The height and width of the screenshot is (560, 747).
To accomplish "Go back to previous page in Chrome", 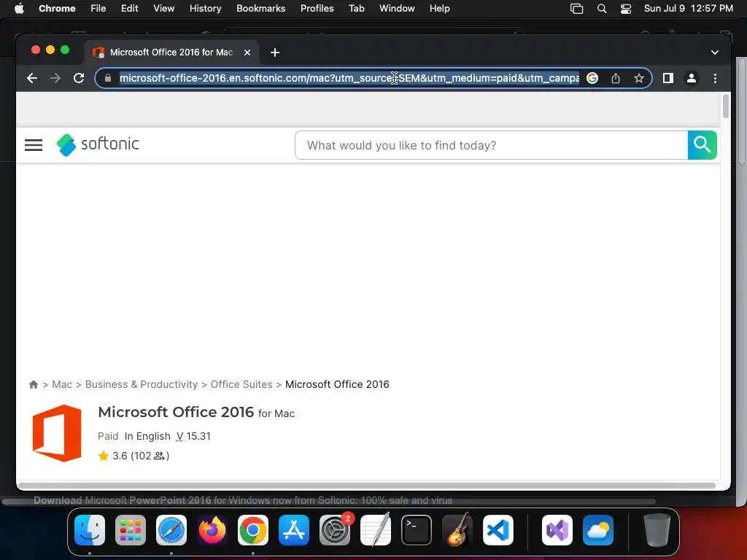I will point(32,78).
